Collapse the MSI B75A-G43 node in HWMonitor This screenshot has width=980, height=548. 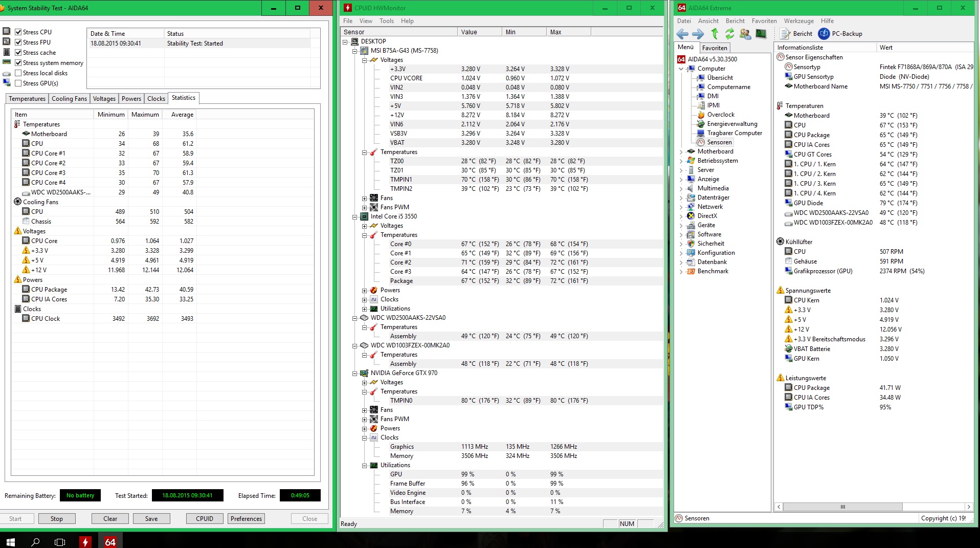(x=355, y=51)
